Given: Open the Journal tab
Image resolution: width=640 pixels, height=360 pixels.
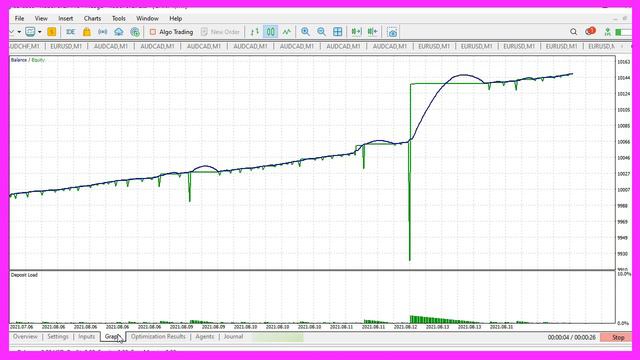Looking at the screenshot, I should [233, 337].
